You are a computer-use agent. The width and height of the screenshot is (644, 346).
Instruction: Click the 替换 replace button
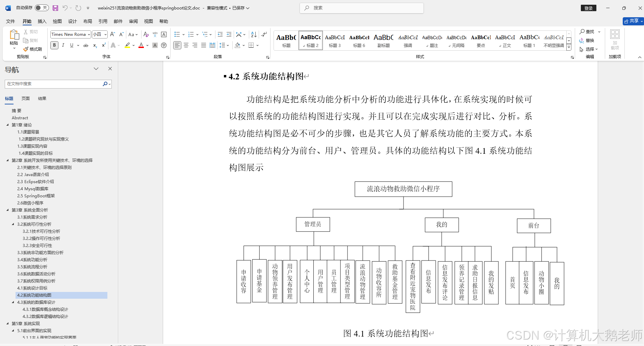pos(587,40)
